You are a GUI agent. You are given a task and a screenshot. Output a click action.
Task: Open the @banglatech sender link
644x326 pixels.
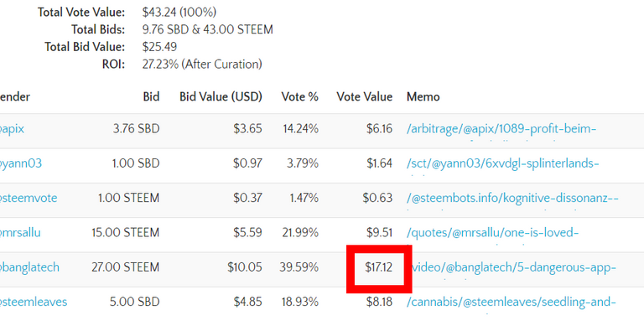29,267
